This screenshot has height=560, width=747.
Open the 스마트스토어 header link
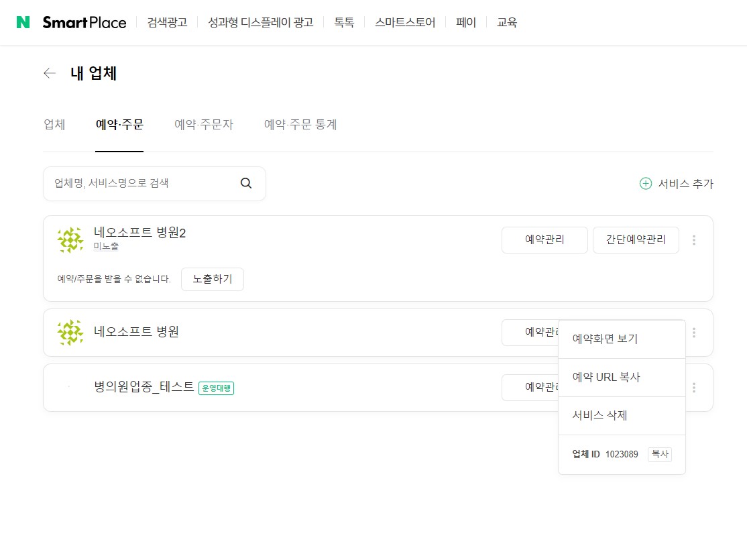[405, 22]
